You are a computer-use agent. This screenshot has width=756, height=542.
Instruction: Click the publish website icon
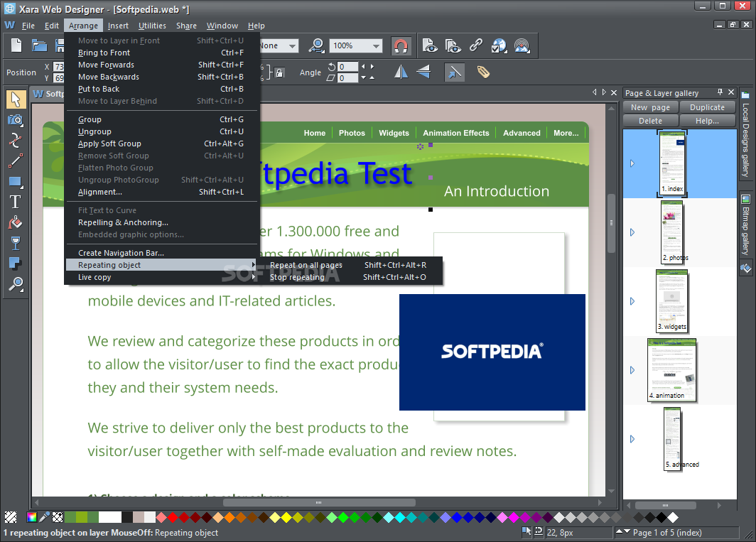[x=522, y=45]
